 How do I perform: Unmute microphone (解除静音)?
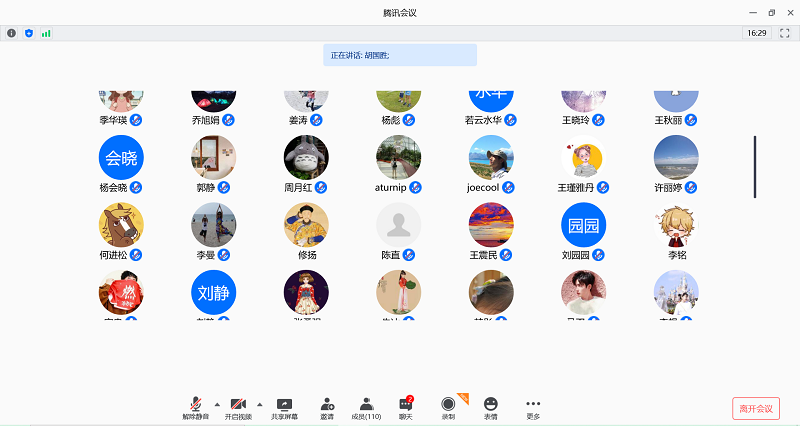(x=195, y=407)
